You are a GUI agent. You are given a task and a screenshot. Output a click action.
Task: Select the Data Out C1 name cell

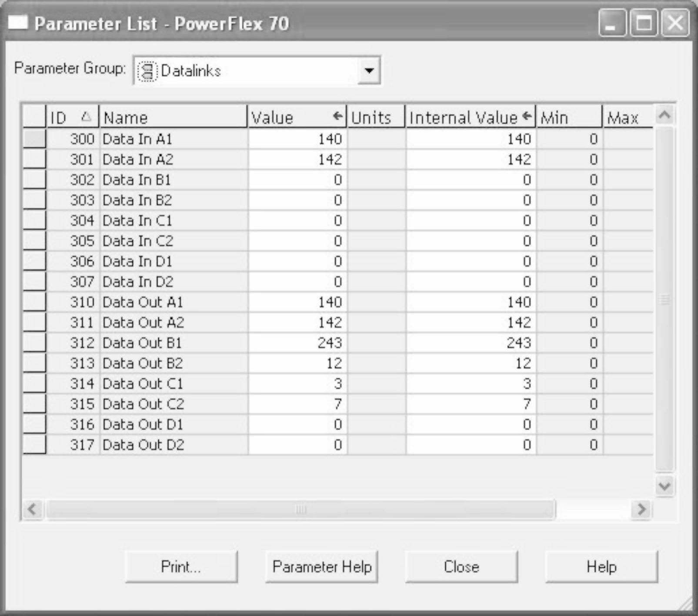click(x=174, y=383)
